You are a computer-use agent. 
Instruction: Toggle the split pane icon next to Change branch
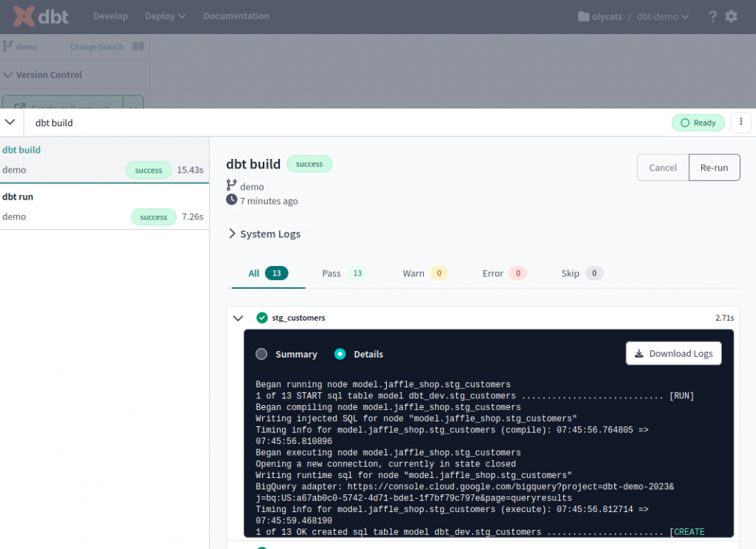tap(138, 47)
